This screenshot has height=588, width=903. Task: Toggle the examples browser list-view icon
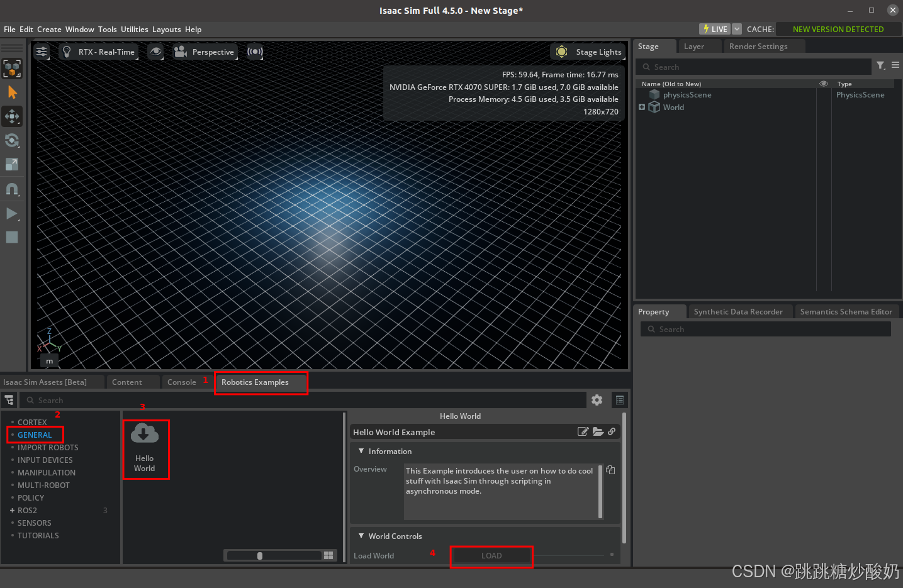[620, 400]
